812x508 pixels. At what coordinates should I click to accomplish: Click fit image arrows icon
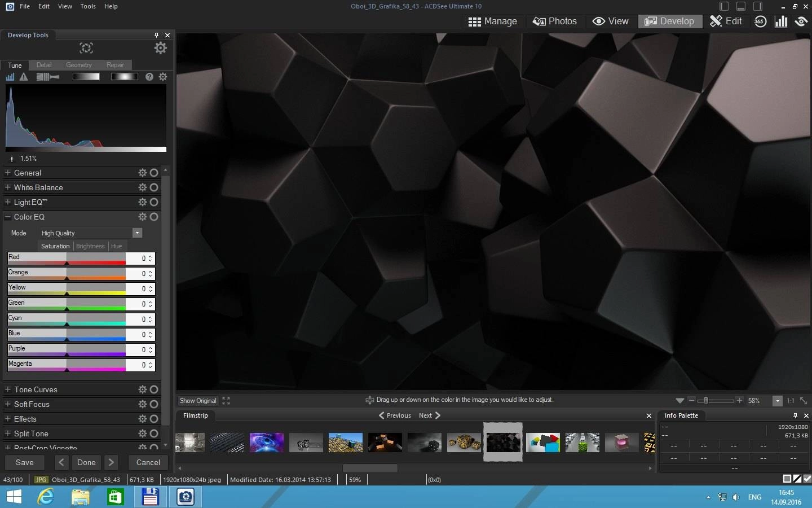[x=804, y=401]
